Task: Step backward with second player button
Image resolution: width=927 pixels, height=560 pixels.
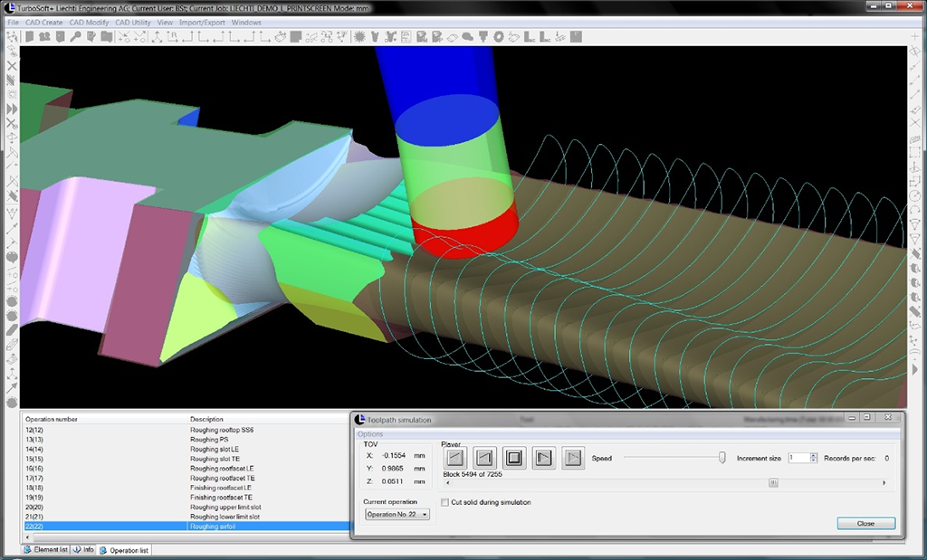Action: point(485,458)
